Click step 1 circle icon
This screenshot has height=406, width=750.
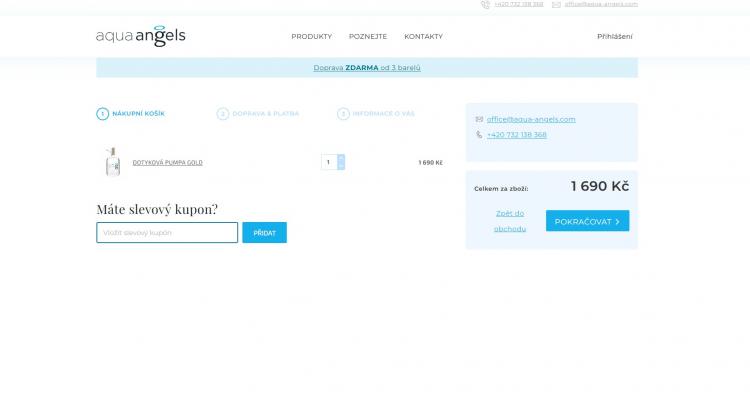coord(102,114)
